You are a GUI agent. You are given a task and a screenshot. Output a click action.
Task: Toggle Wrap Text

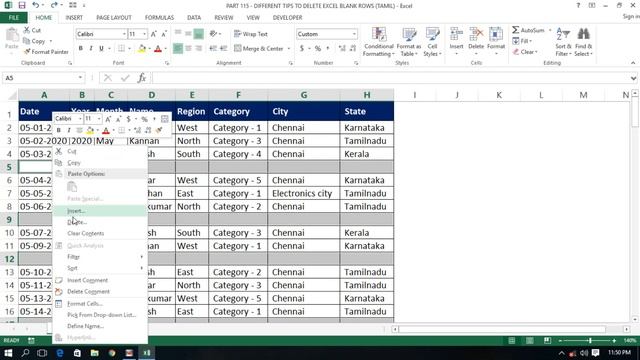coord(251,34)
